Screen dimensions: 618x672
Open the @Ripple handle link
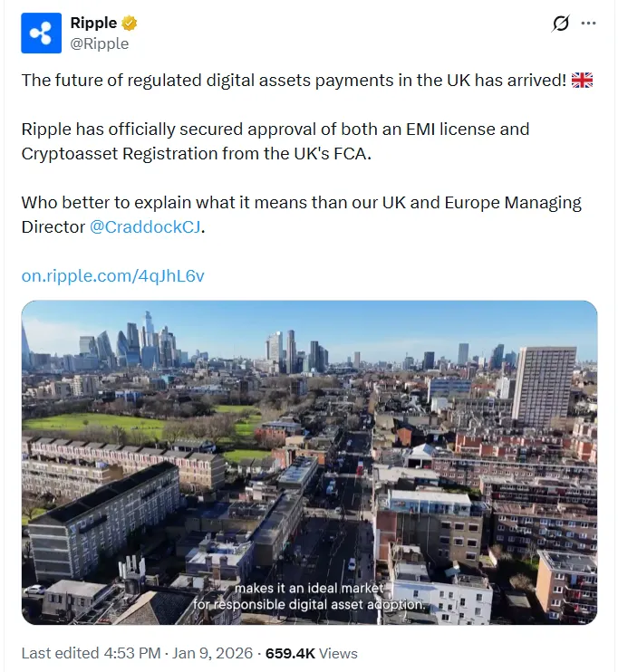tap(99, 43)
